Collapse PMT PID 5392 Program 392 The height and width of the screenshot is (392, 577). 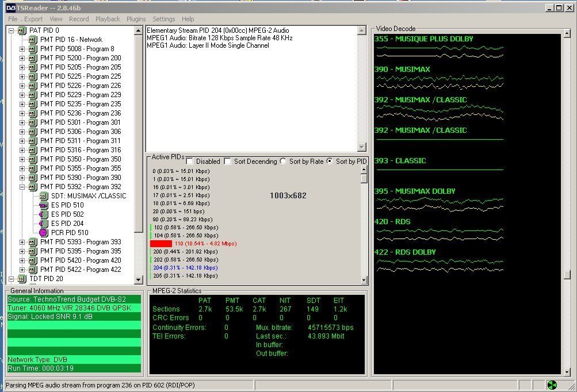pos(22,187)
